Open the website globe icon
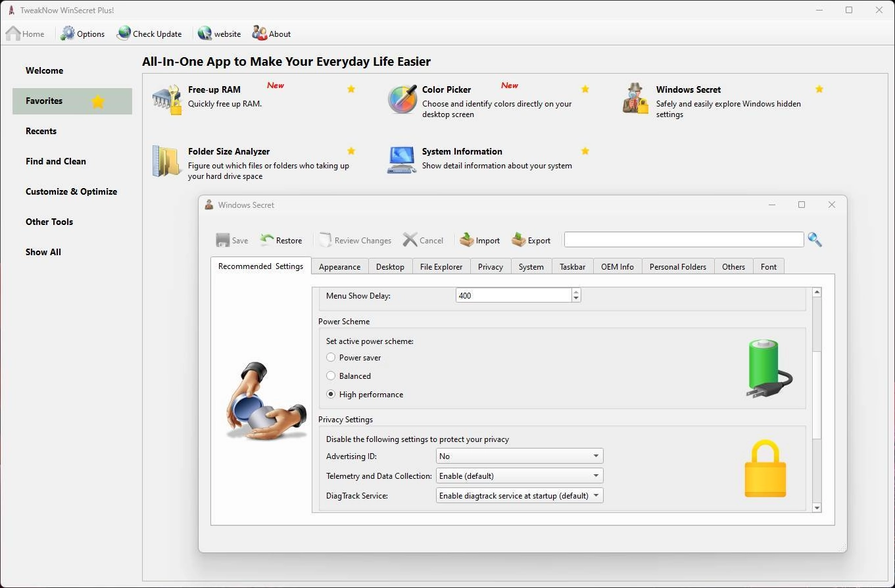Viewport: 895px width, 588px height. 205,34
